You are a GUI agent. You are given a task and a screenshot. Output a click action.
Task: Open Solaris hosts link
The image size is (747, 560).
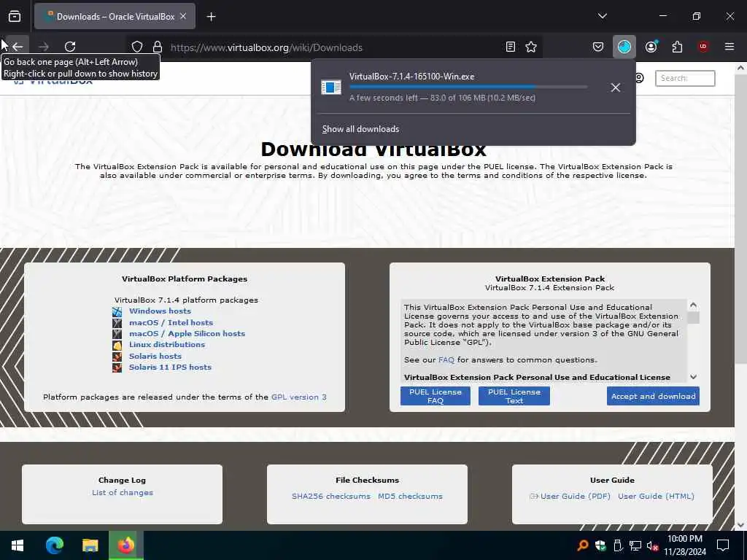(x=155, y=356)
